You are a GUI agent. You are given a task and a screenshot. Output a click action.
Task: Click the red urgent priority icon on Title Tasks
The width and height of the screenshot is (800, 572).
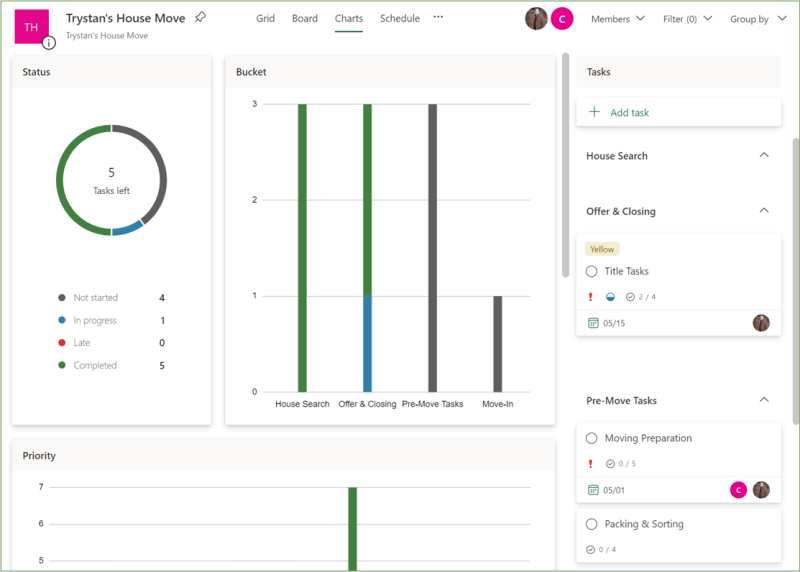pyautogui.click(x=591, y=296)
